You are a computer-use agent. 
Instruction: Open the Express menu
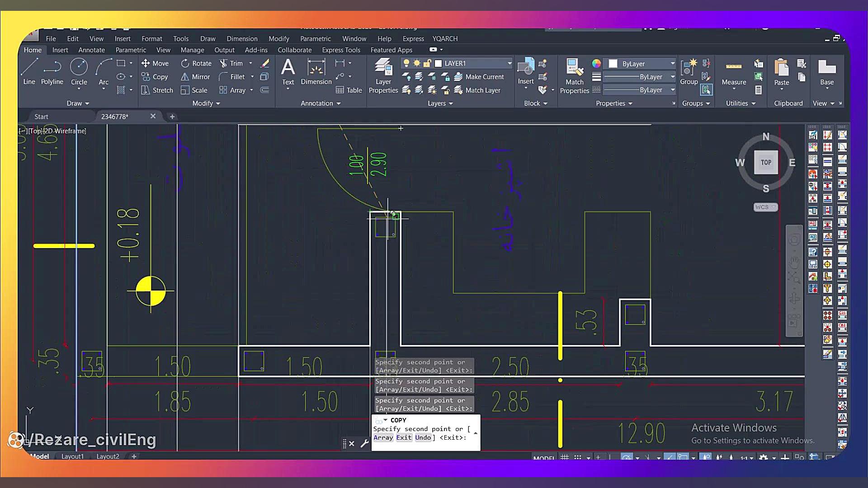pyautogui.click(x=413, y=39)
